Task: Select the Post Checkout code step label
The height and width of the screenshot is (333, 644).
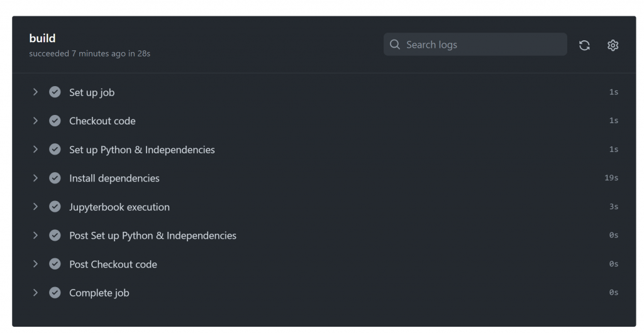Action: pos(113,265)
